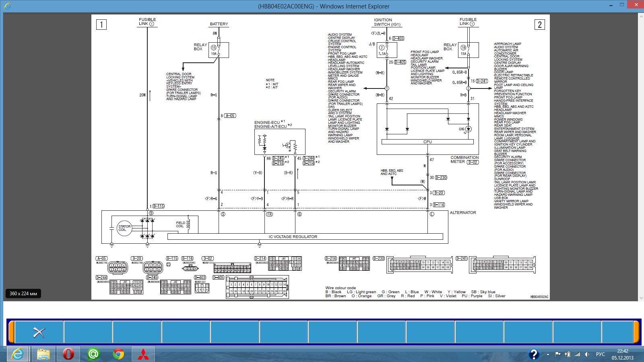Click the crossed tools button in the bottom toolbar
The image size is (644, 362).
coord(39,332)
